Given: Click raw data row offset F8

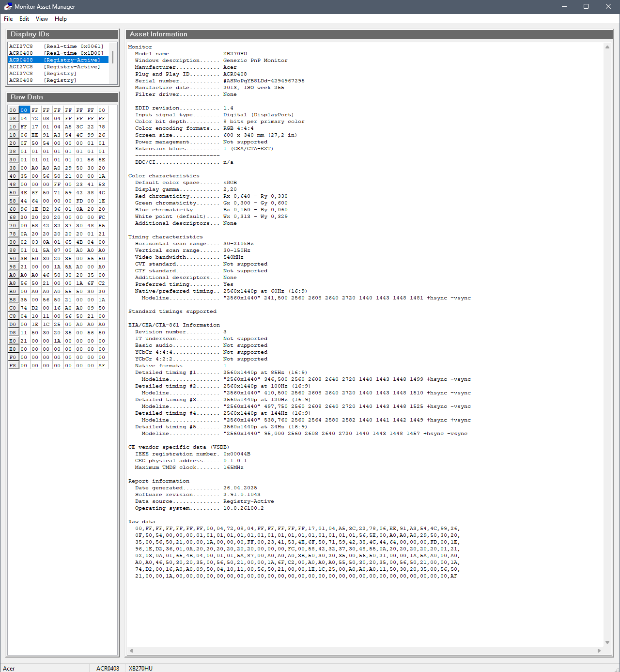Looking at the screenshot, I should tap(13, 366).
